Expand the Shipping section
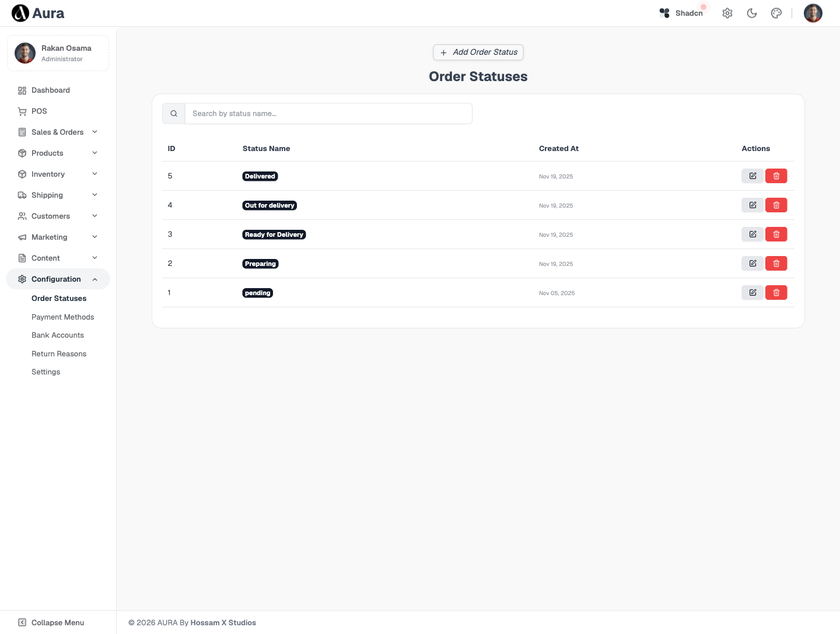 click(x=58, y=195)
